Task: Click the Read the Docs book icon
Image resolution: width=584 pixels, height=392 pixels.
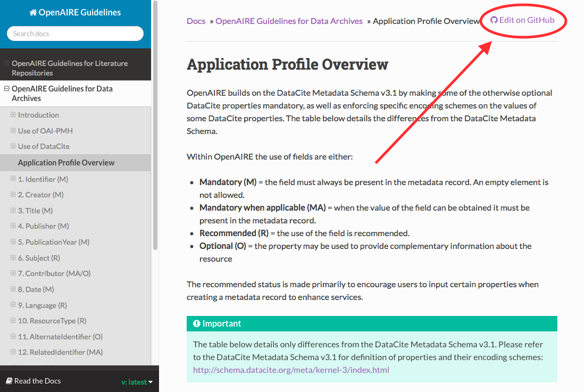Action: pyautogui.click(x=10, y=381)
